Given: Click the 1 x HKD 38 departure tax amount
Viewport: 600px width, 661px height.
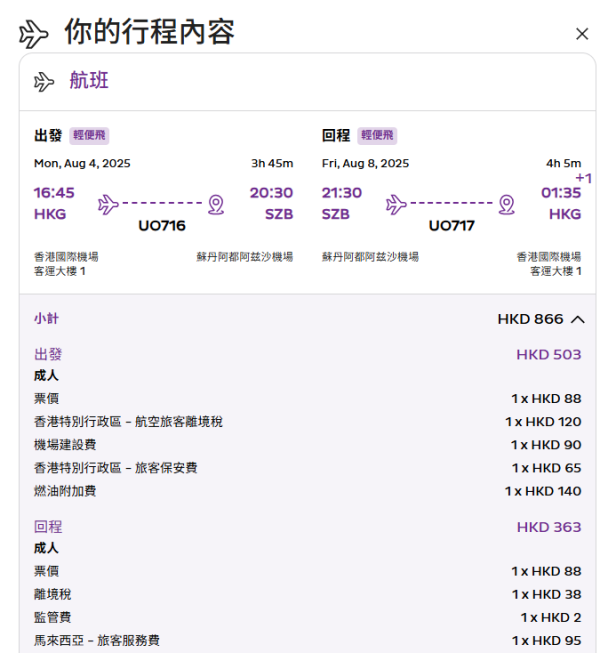Looking at the screenshot, I should 546,595.
